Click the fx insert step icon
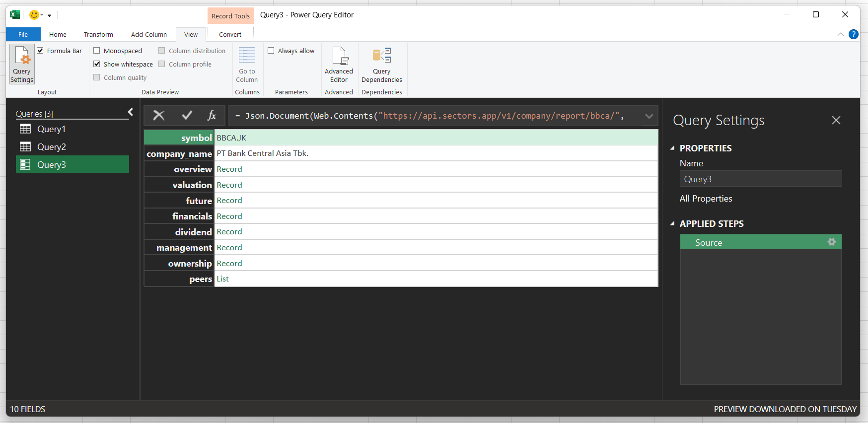The image size is (868, 423). point(212,116)
